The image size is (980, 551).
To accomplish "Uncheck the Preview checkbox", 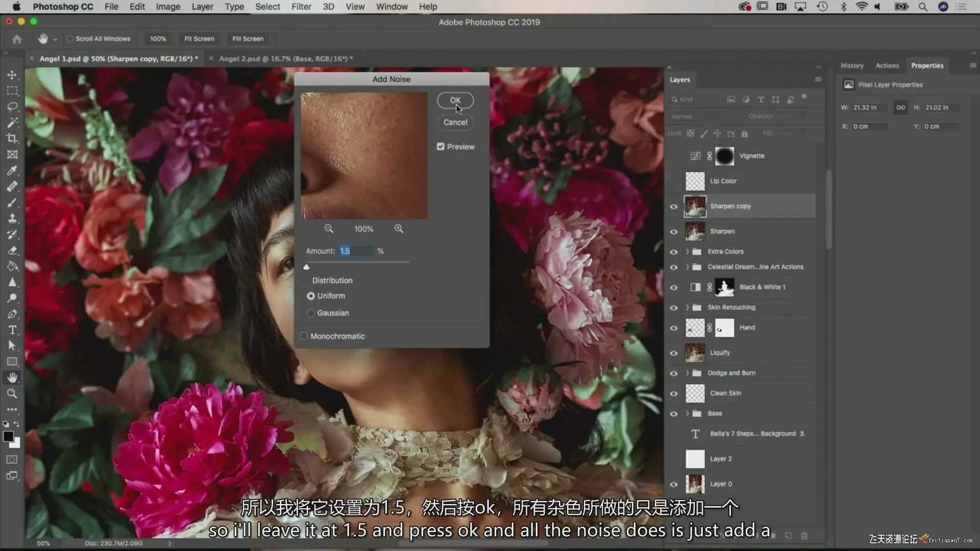I will click(x=440, y=146).
